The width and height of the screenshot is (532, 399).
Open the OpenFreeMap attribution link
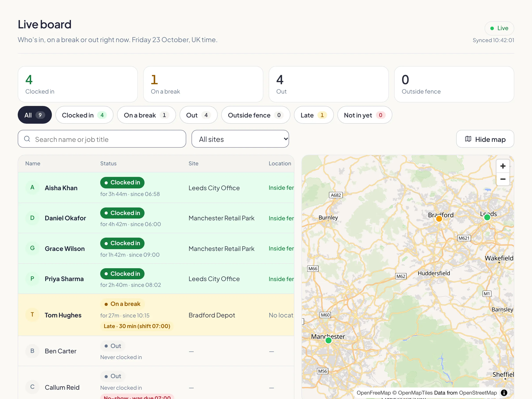coord(374,393)
